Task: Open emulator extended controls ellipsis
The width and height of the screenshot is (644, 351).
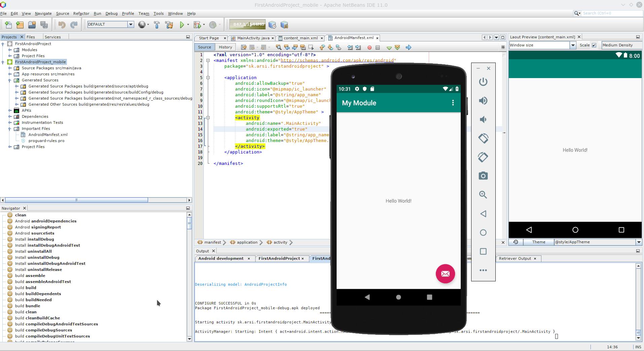Action: click(483, 270)
